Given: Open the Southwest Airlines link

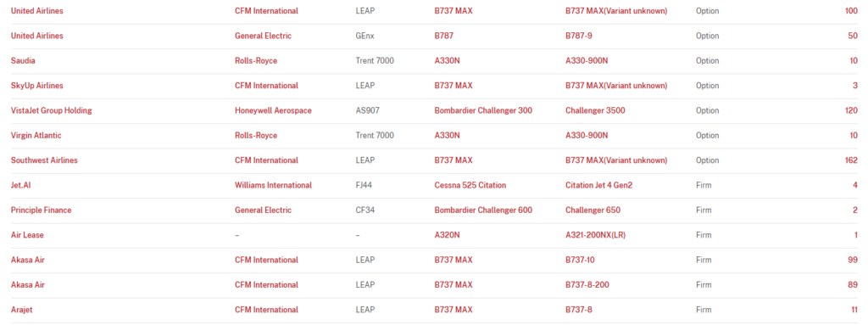Looking at the screenshot, I should 44,160.
